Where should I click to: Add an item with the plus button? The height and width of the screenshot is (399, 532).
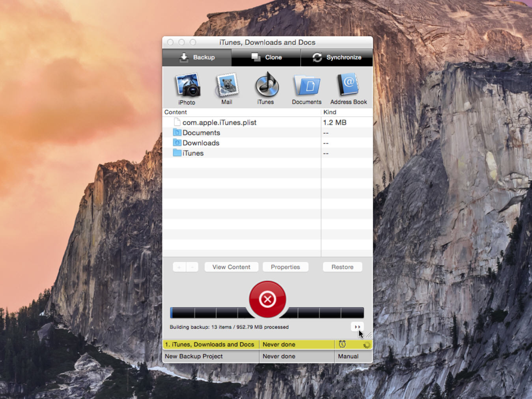179,267
